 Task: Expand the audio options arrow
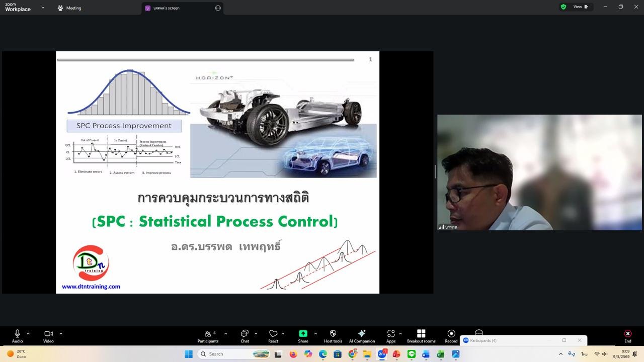pyautogui.click(x=28, y=333)
